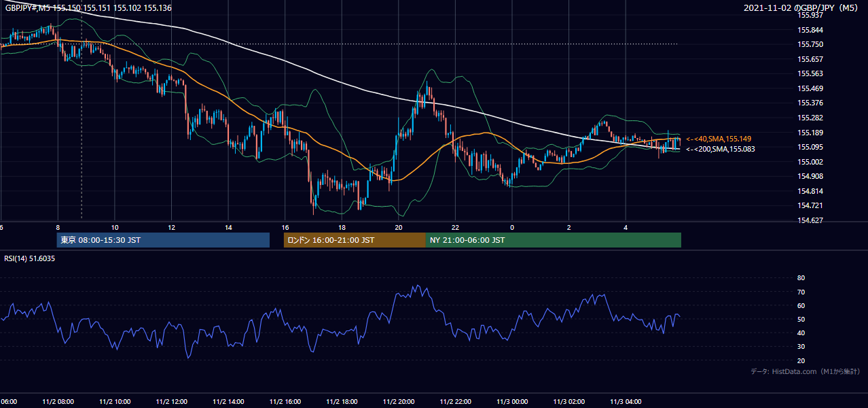The image size is (868, 408).
Task: Select the 東京 08:00-15:30 JST session bar
Action: click(163, 240)
